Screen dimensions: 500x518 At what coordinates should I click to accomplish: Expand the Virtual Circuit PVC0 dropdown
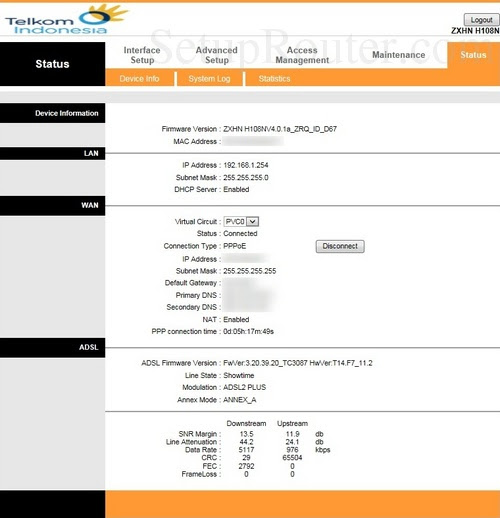241,221
